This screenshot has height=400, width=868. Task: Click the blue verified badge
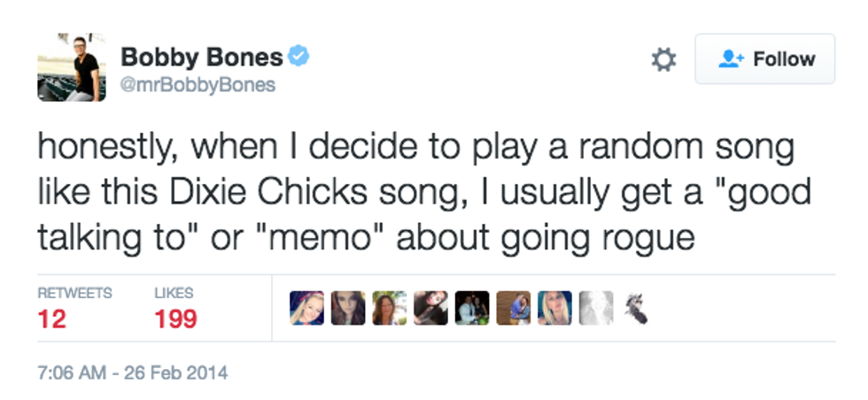tap(298, 58)
